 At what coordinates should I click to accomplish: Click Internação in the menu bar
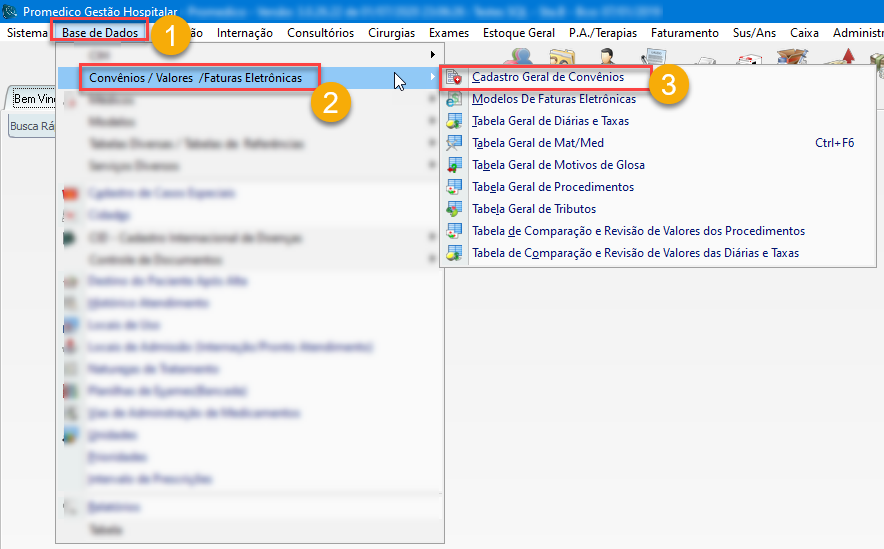244,33
